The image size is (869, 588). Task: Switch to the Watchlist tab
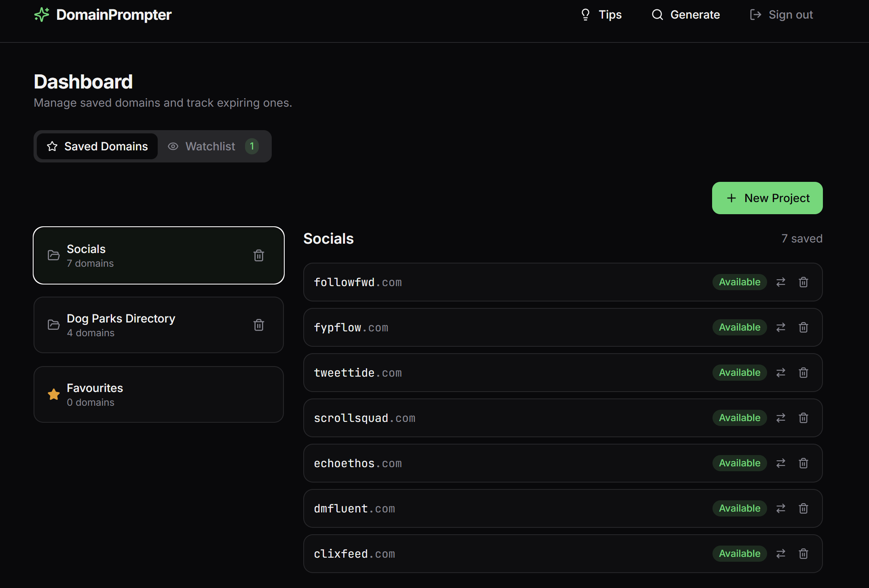tap(210, 146)
